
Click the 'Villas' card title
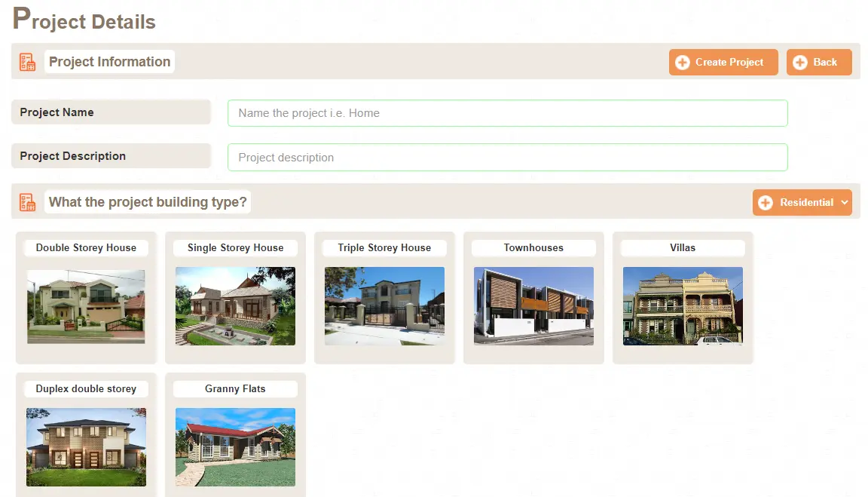[683, 247]
